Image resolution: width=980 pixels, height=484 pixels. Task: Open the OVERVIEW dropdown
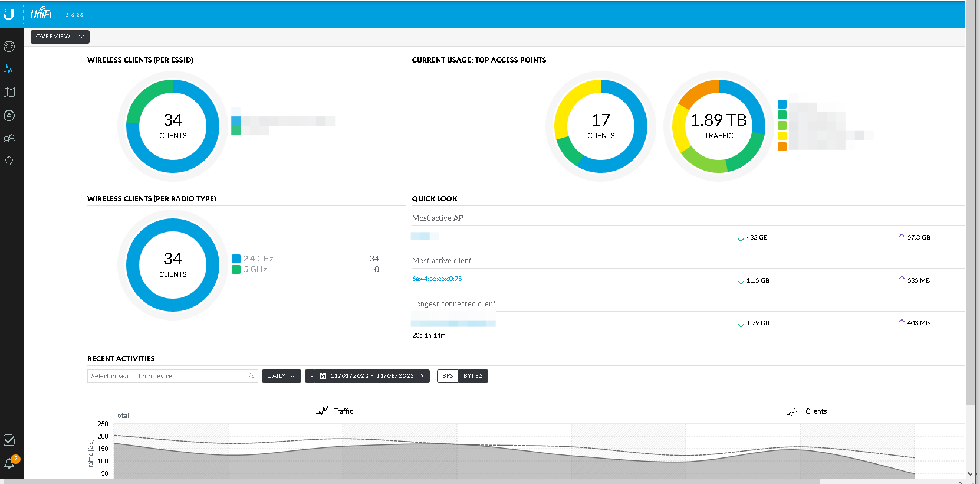click(60, 37)
